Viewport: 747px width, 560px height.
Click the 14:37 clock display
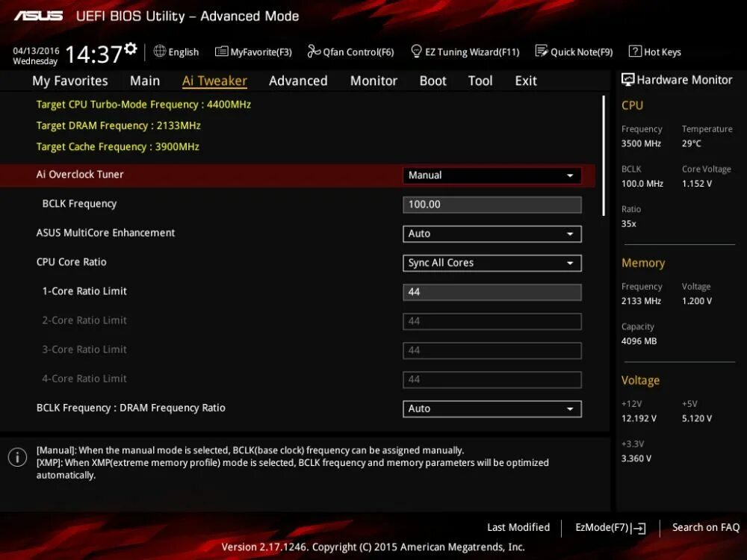[93, 55]
